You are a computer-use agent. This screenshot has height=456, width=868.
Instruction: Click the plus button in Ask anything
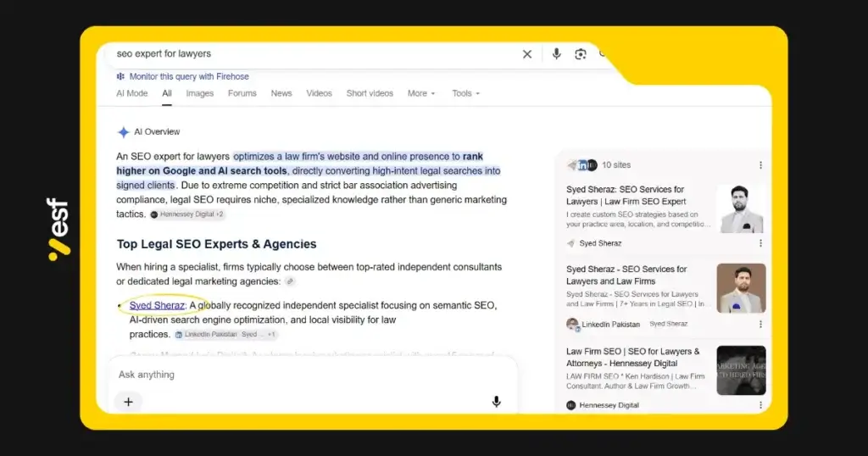pos(129,402)
